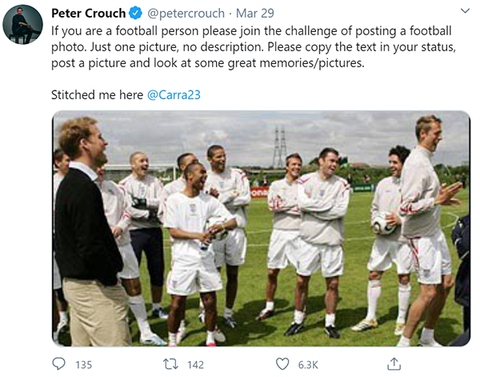
Task: Click the football held at photo right
Action: coord(383,224)
